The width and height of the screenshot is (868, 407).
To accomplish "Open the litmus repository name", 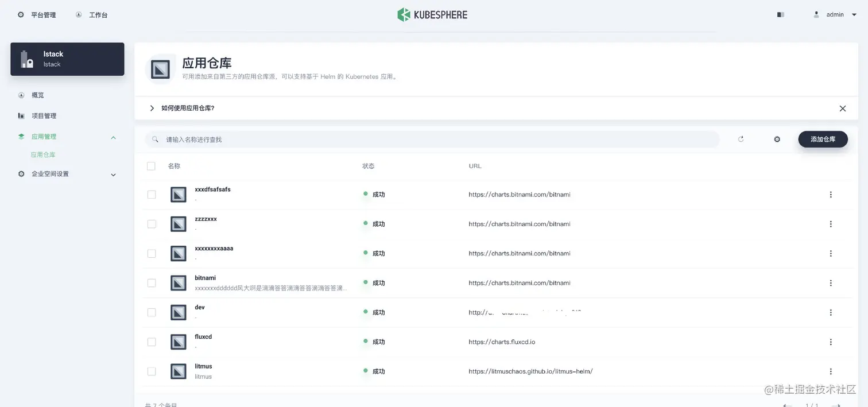I will coord(203,366).
